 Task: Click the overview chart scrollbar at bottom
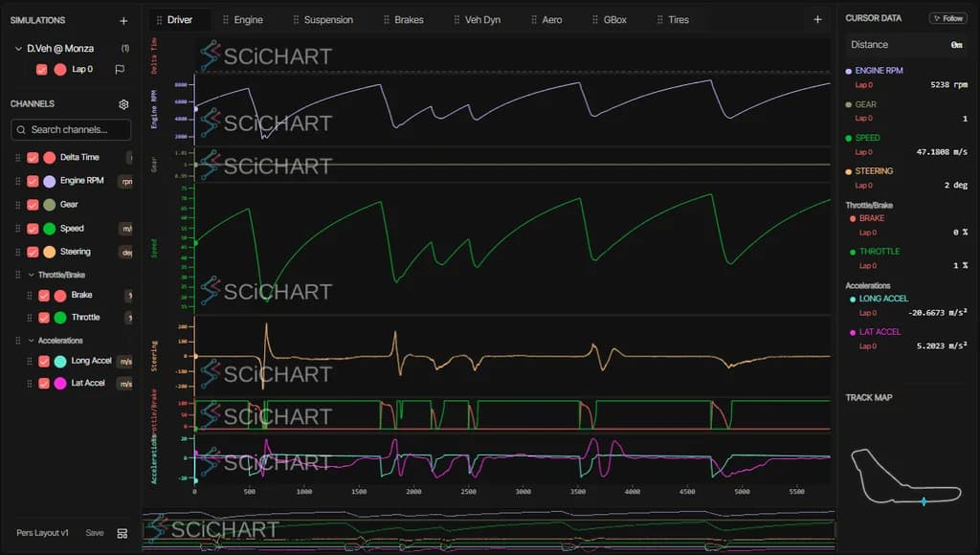click(489, 532)
